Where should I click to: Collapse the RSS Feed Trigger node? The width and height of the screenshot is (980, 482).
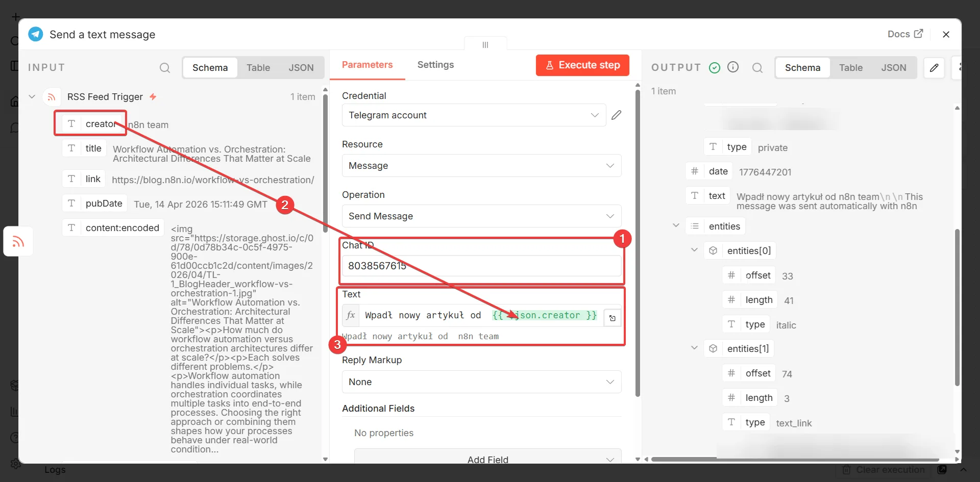pos(32,96)
